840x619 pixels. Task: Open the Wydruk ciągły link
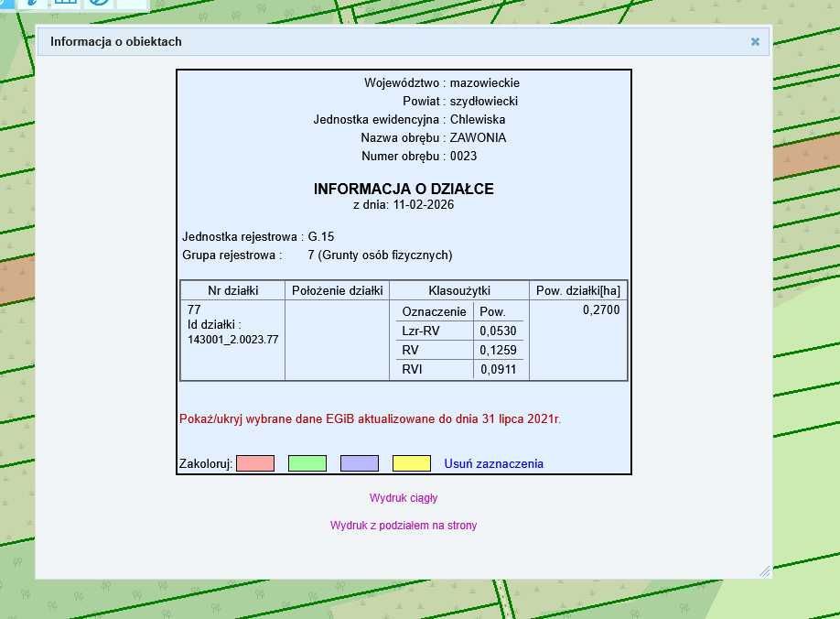(x=404, y=498)
